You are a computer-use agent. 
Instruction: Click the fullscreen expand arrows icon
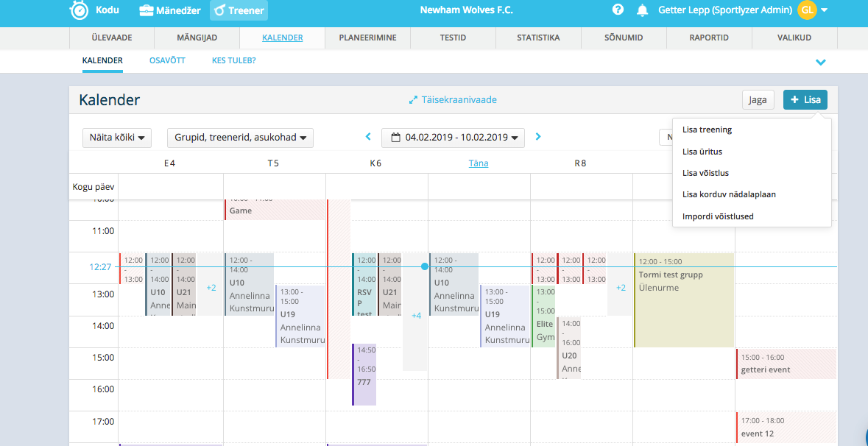[x=413, y=100]
